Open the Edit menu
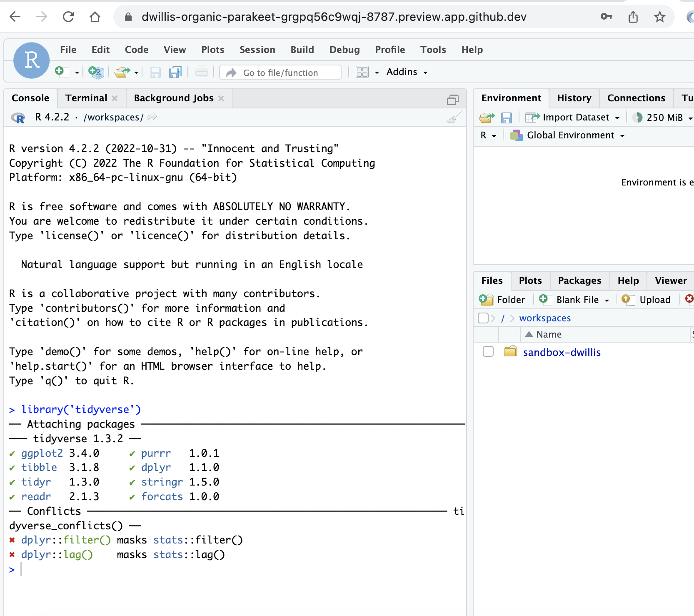The width and height of the screenshot is (694, 616). [x=100, y=50]
